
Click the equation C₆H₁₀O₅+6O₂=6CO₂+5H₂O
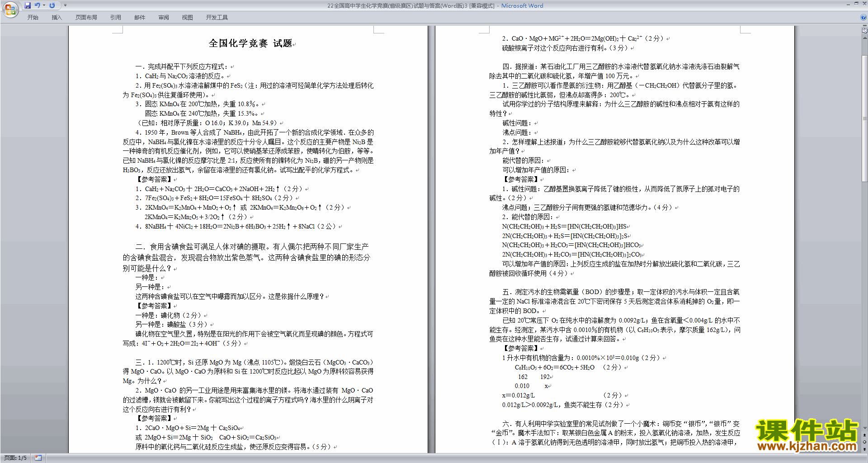(x=555, y=367)
